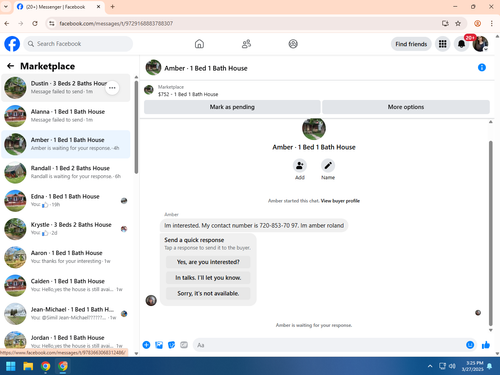The width and height of the screenshot is (500, 375).
Task: Open the three-dot options for Dustin chat
Action: click(x=112, y=88)
